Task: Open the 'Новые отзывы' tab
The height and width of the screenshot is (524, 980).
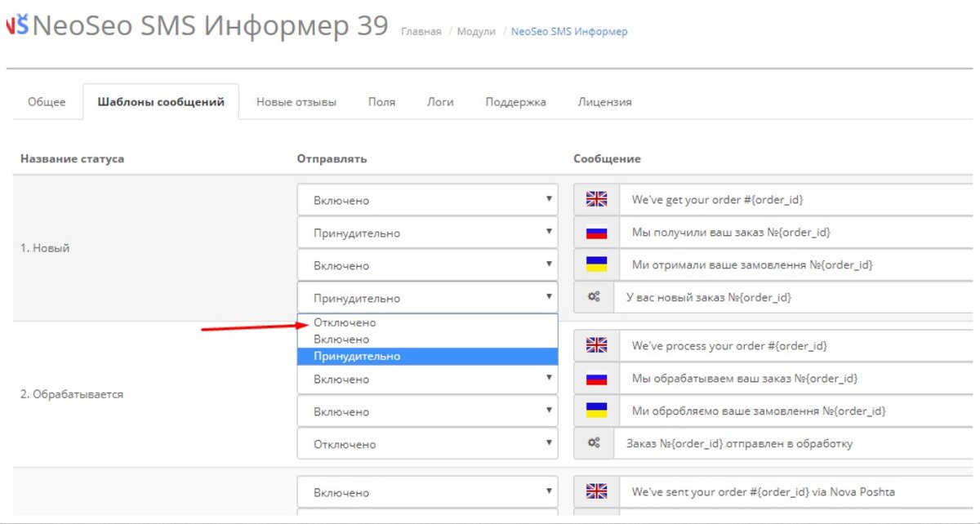Action: point(296,102)
